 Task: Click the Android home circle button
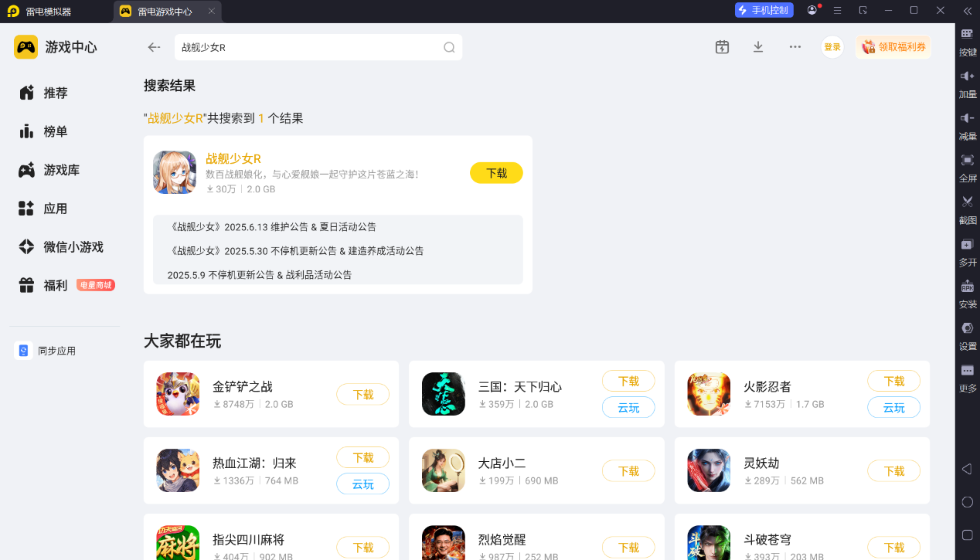coord(967,502)
